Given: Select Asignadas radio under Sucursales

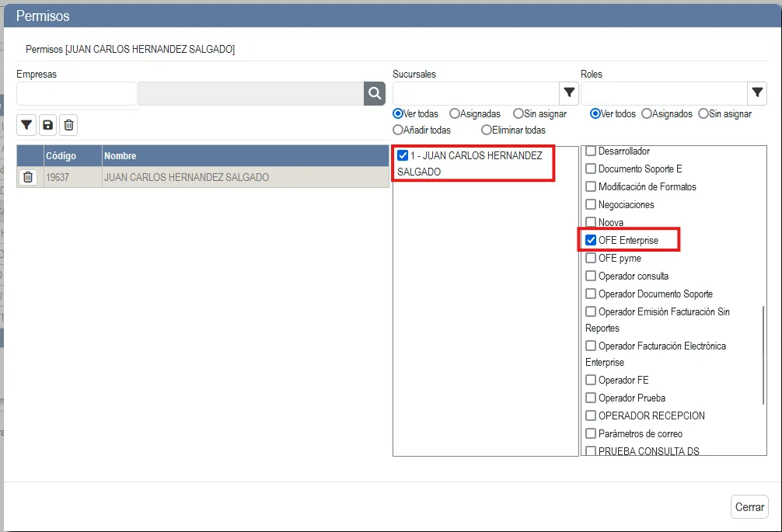Looking at the screenshot, I should coord(455,113).
